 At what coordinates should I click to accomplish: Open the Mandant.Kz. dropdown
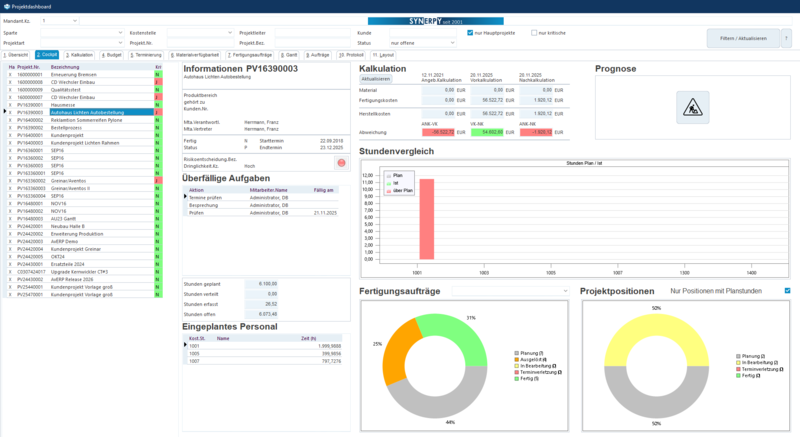pos(75,19)
